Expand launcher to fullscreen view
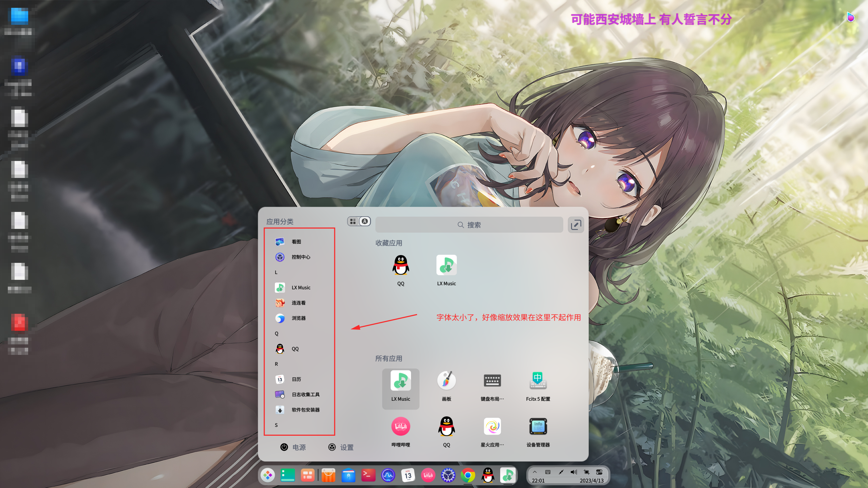 point(575,225)
